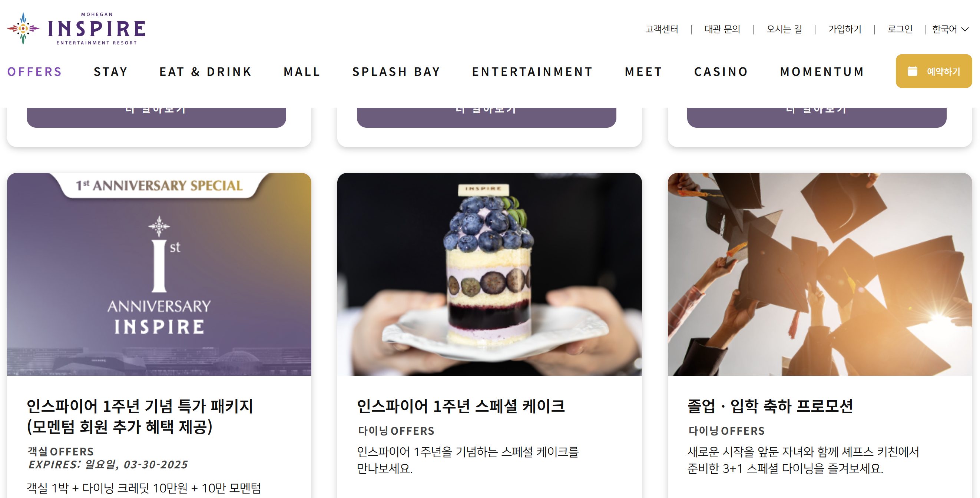Viewport: 980px width, 498px height.
Task: Open the graduation caps promotion image
Action: tap(820, 274)
